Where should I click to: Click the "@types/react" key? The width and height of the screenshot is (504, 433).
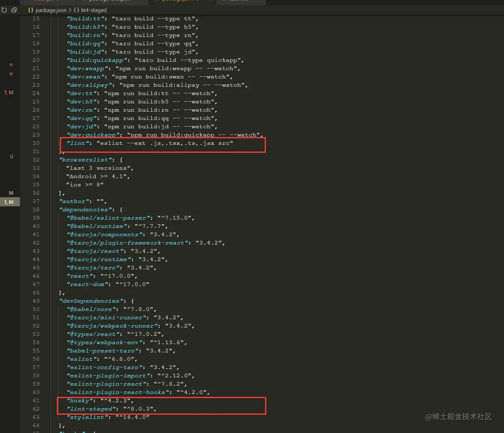click(x=93, y=334)
